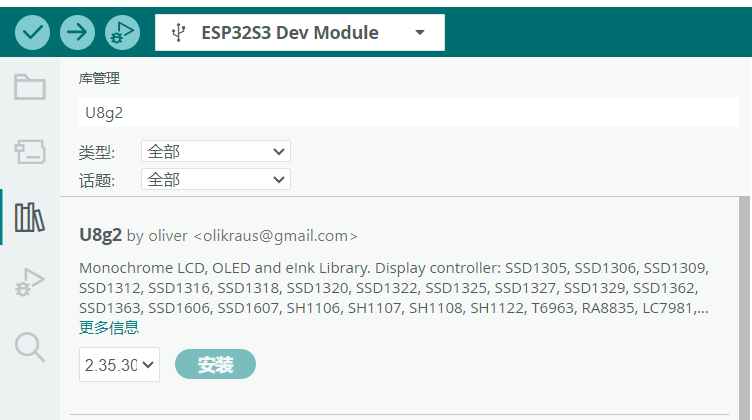Select the Library Manager books icon
Image resolution: width=752 pixels, height=420 pixels.
click(x=30, y=217)
